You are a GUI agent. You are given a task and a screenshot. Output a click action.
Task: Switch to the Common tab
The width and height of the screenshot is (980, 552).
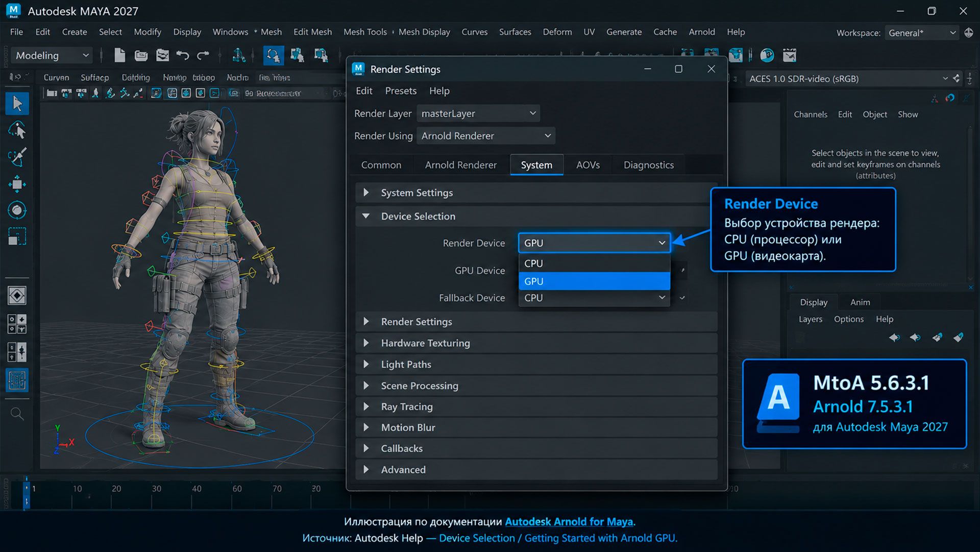tap(381, 165)
